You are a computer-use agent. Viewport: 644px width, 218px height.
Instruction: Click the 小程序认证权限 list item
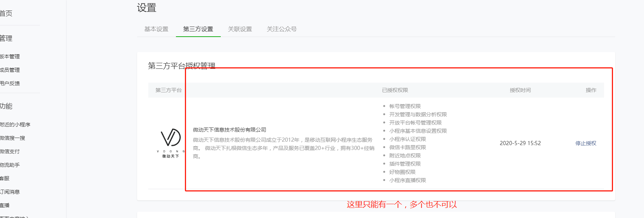click(408, 139)
